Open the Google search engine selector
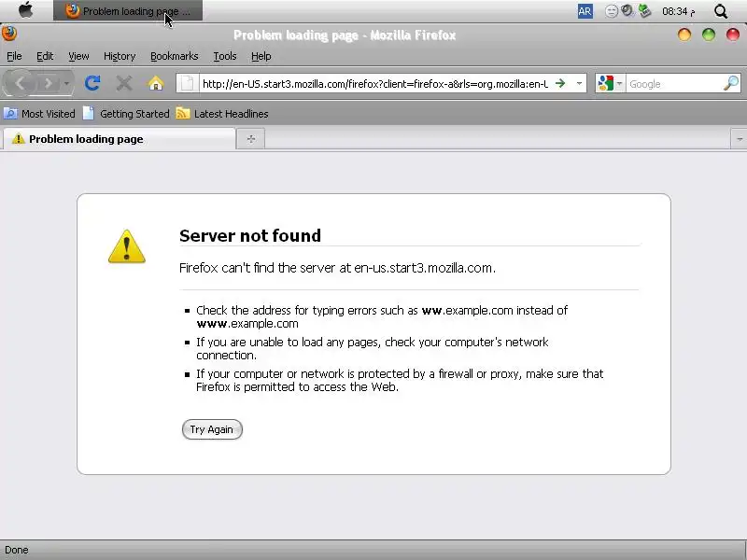Screen dimensions: 747x560 point(610,84)
